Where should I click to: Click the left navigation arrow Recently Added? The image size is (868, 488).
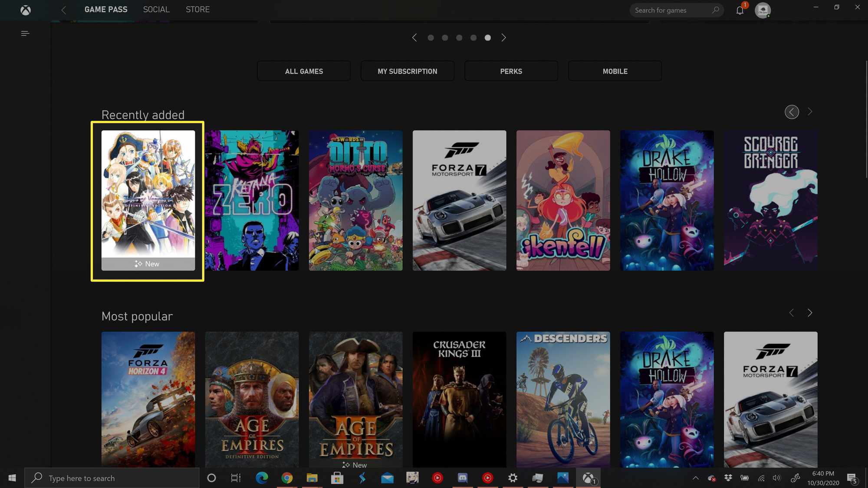pyautogui.click(x=791, y=112)
